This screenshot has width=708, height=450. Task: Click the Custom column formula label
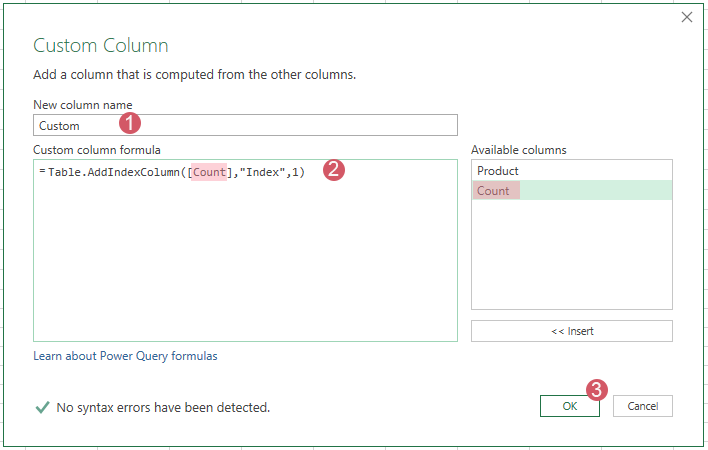tap(97, 150)
